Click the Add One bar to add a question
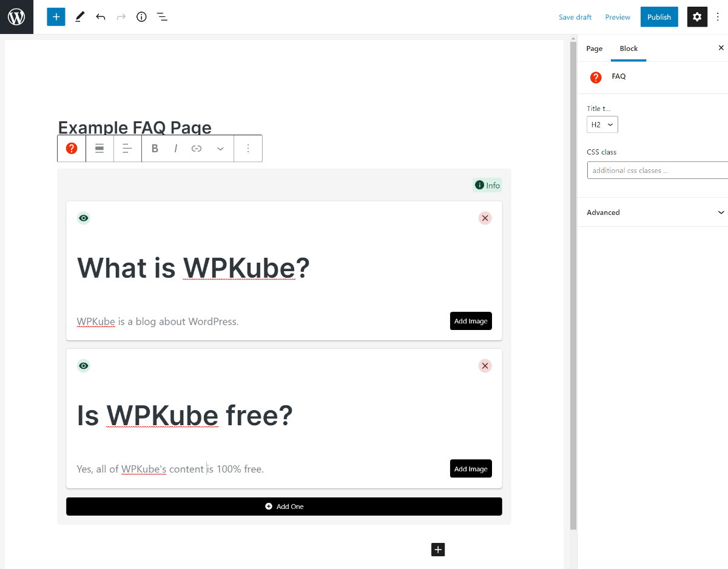Image resolution: width=728 pixels, height=569 pixels. click(x=284, y=506)
